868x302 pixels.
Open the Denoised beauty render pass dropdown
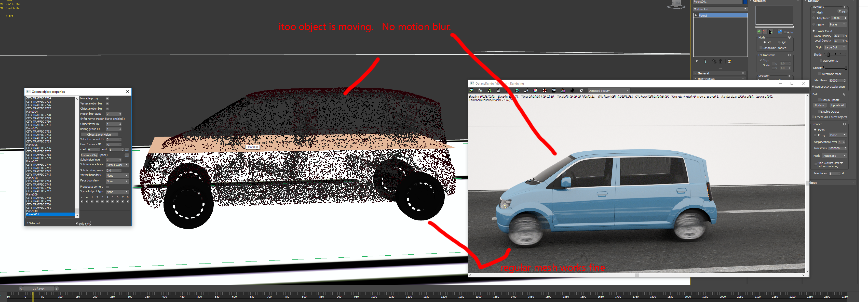[x=608, y=91]
